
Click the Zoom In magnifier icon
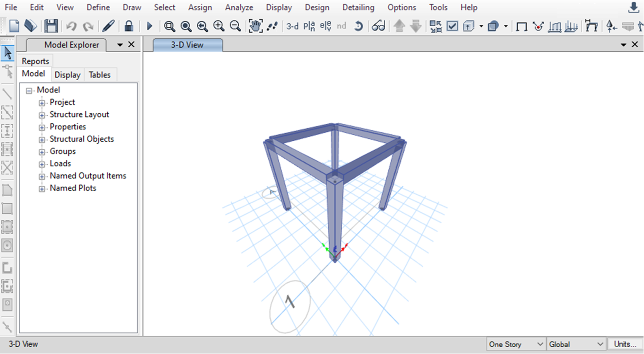coord(219,26)
